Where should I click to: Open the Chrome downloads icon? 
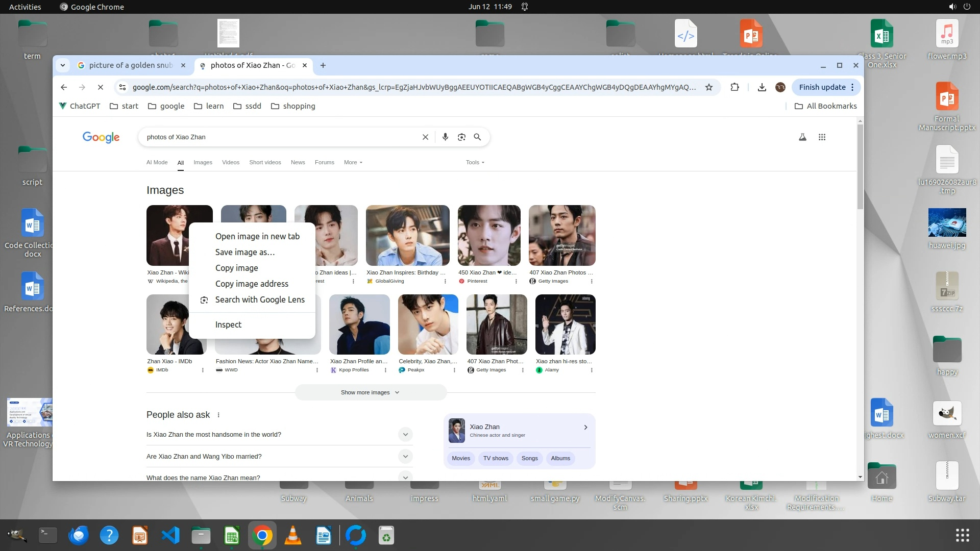[x=762, y=87]
